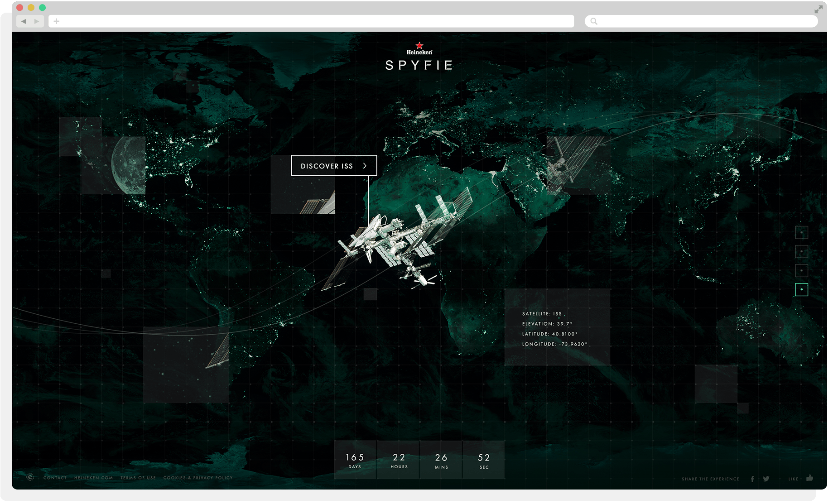Click the chevron arrow in Discover ISS button
Screen dimensions: 838x504
pyautogui.click(x=365, y=166)
